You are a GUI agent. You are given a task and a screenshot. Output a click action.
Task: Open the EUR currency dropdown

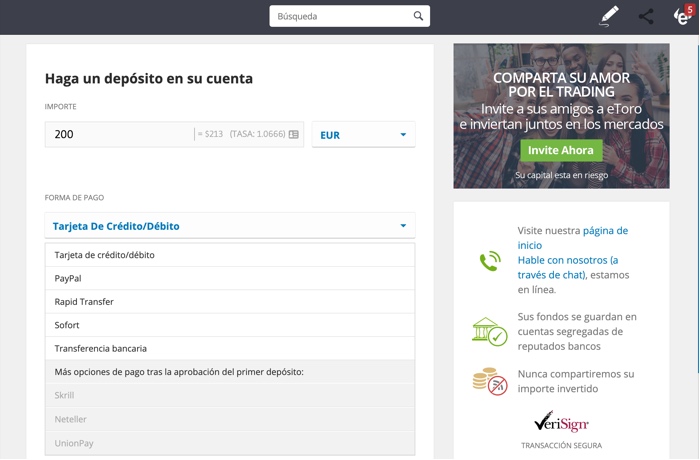point(363,134)
